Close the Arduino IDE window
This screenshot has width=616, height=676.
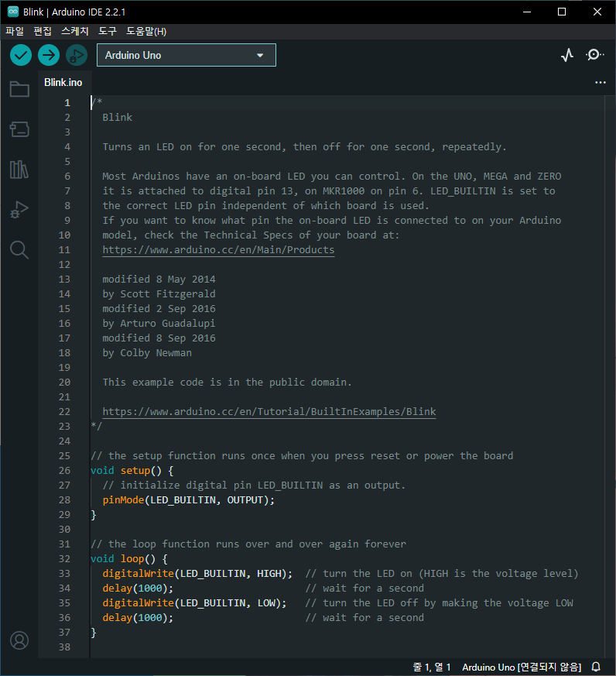tap(597, 12)
